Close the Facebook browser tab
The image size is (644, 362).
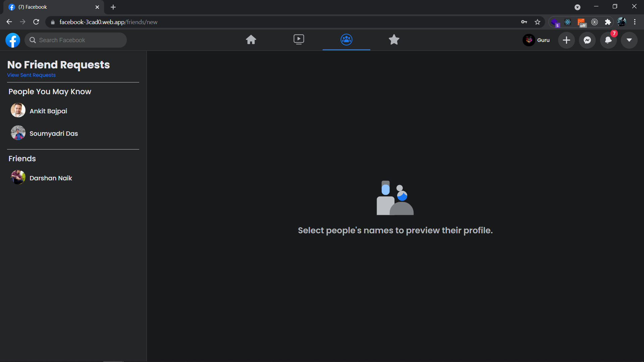pyautogui.click(x=97, y=7)
